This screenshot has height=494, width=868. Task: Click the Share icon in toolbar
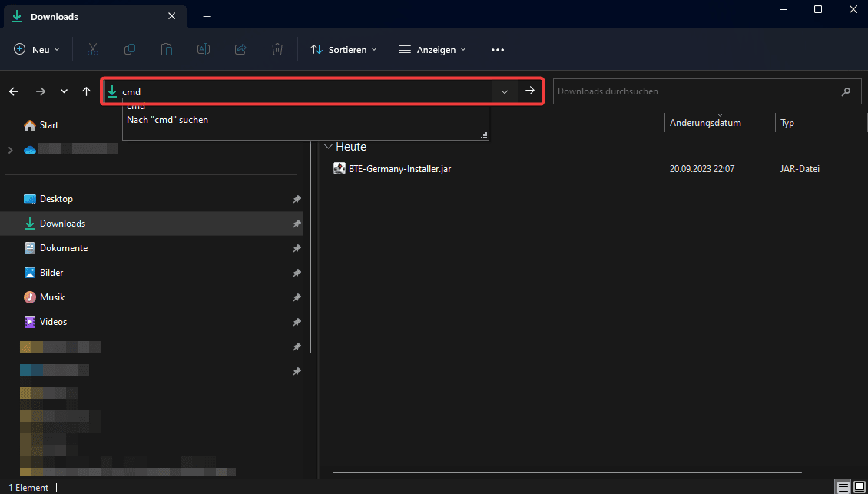[x=240, y=49]
